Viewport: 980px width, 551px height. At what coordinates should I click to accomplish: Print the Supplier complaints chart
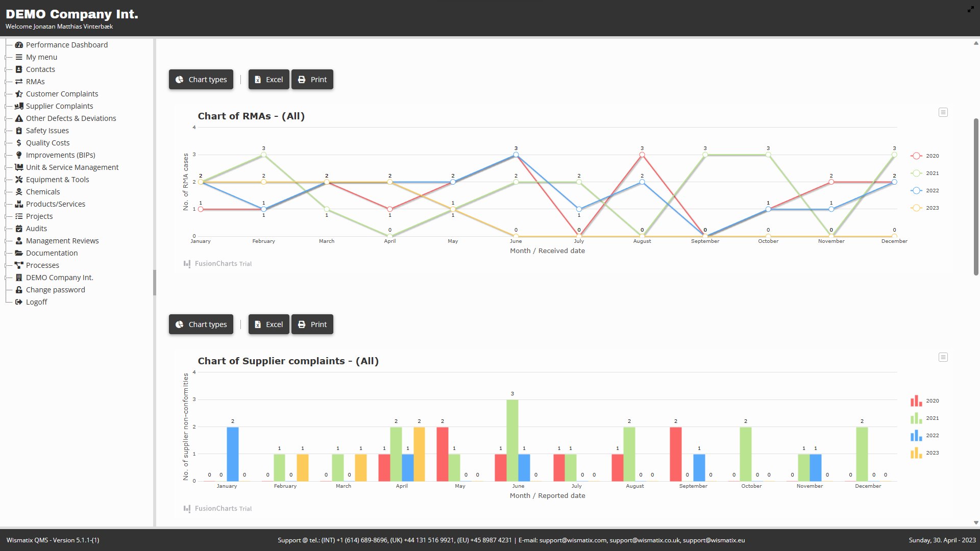312,324
